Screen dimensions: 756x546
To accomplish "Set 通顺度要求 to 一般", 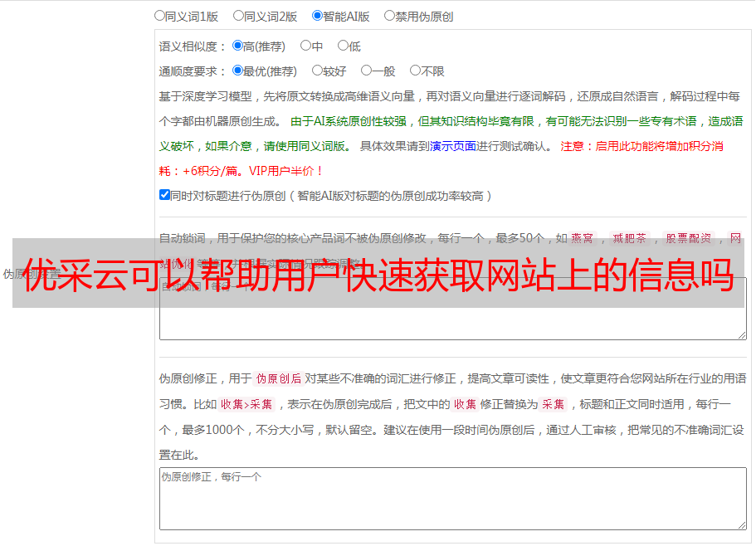I will tap(367, 71).
